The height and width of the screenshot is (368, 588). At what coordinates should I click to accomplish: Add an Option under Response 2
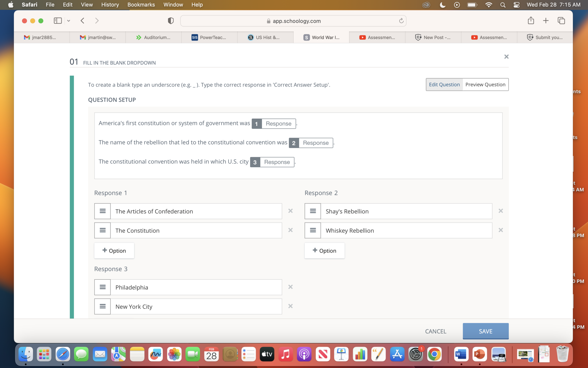(x=324, y=251)
